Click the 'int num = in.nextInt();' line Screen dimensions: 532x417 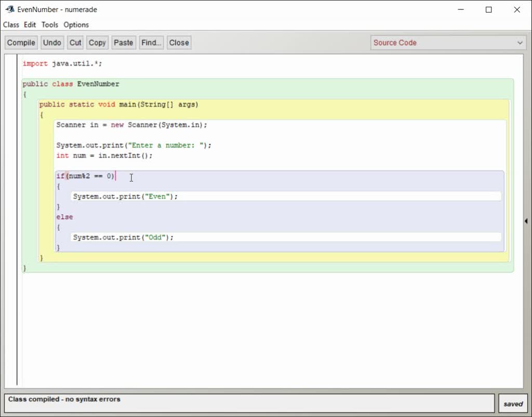click(x=104, y=155)
